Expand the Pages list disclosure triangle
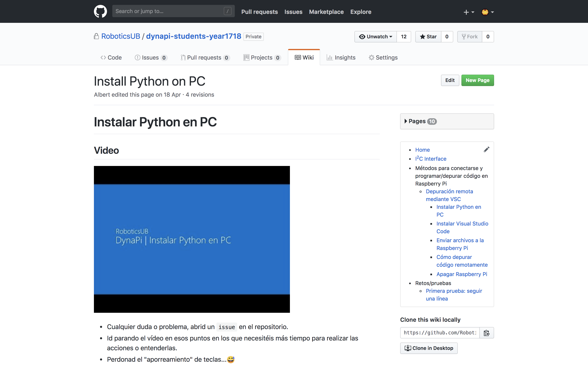Screen dimensions: 588x367 (405, 121)
